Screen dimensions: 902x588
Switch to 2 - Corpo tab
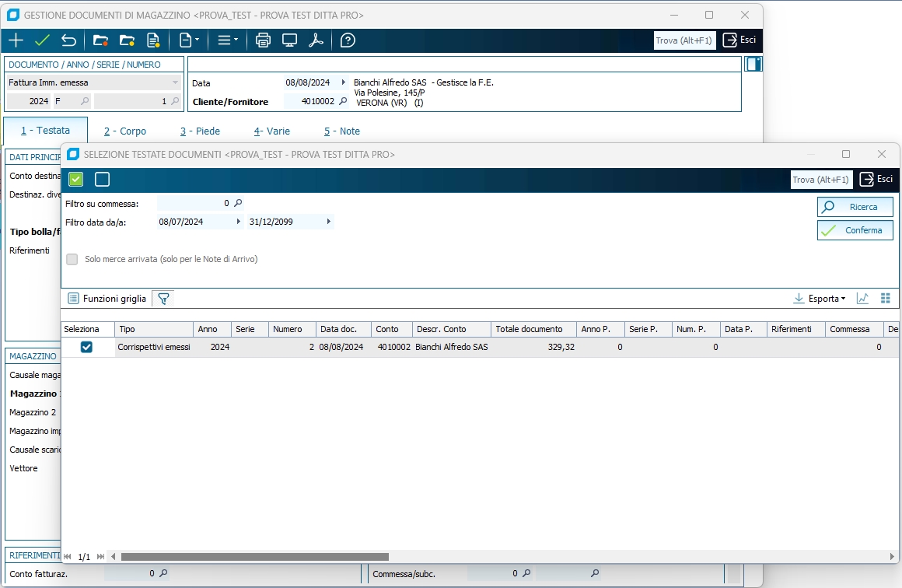click(x=125, y=131)
